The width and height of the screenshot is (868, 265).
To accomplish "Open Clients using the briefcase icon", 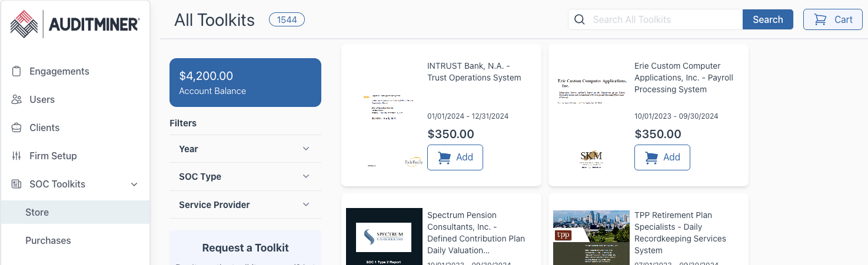I will (x=16, y=128).
